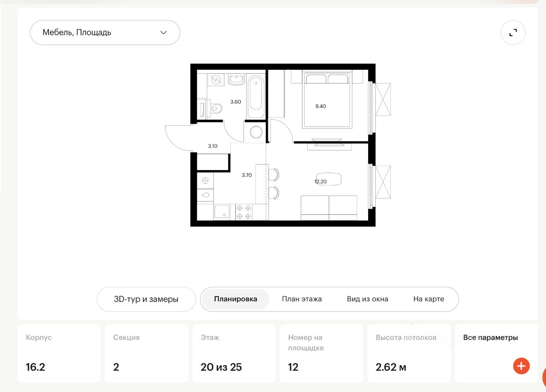546x392 pixels.
Task: Click the chevron arrow in the Мебель dropdown
Action: coord(163,32)
